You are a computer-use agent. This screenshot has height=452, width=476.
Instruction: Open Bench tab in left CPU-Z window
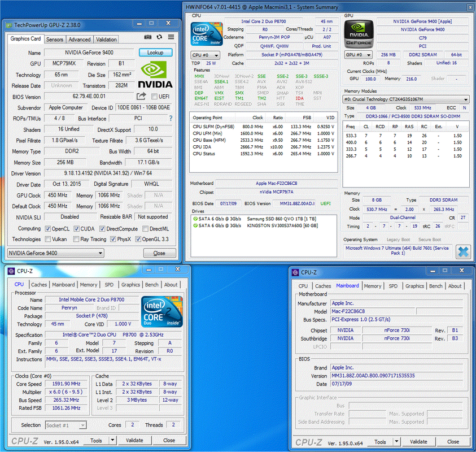pyautogui.click(x=151, y=285)
